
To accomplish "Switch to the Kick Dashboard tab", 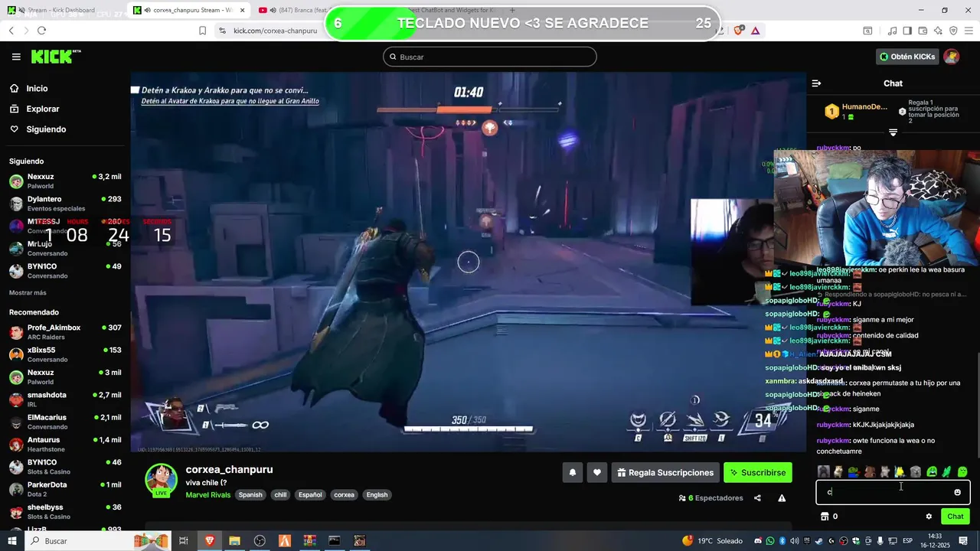I will [61, 10].
